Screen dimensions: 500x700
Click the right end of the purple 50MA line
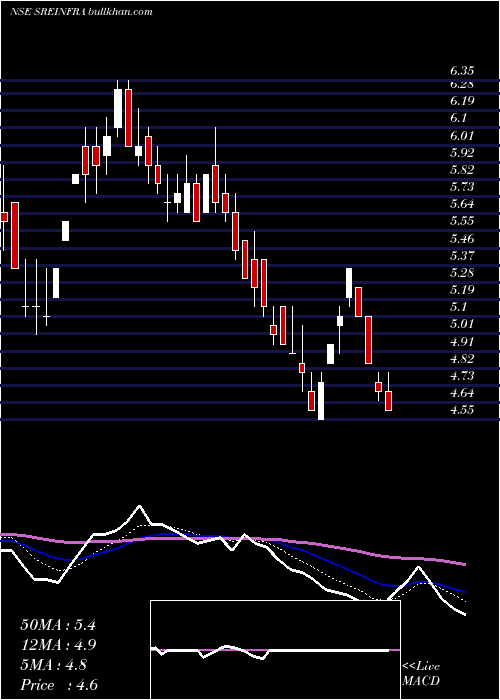click(464, 564)
